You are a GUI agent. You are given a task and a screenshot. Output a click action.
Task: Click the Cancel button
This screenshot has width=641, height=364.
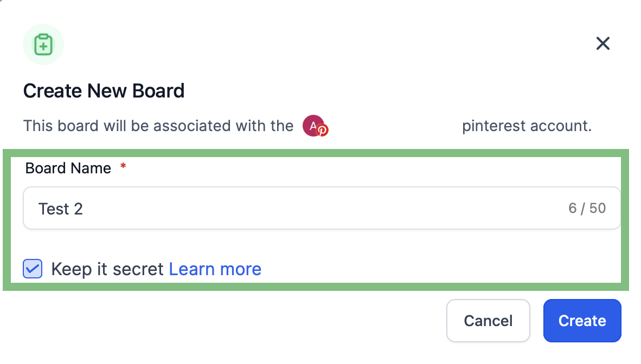tap(488, 321)
